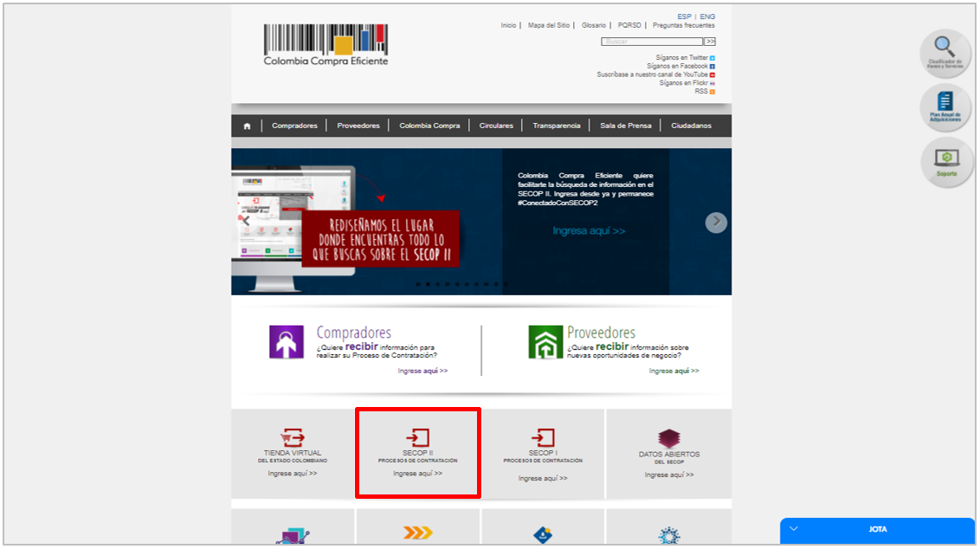980x549 pixels.
Task: Click Ingrese aquí >> under Compradores
Action: coord(422,371)
